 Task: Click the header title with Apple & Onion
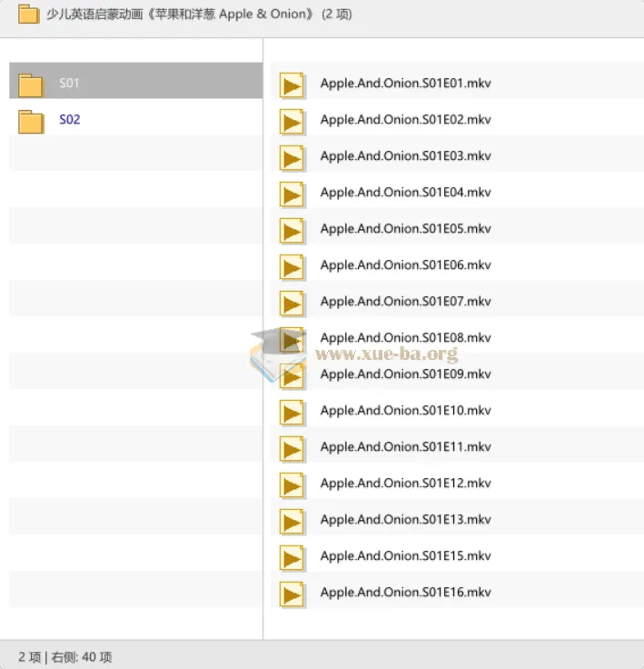point(199,14)
